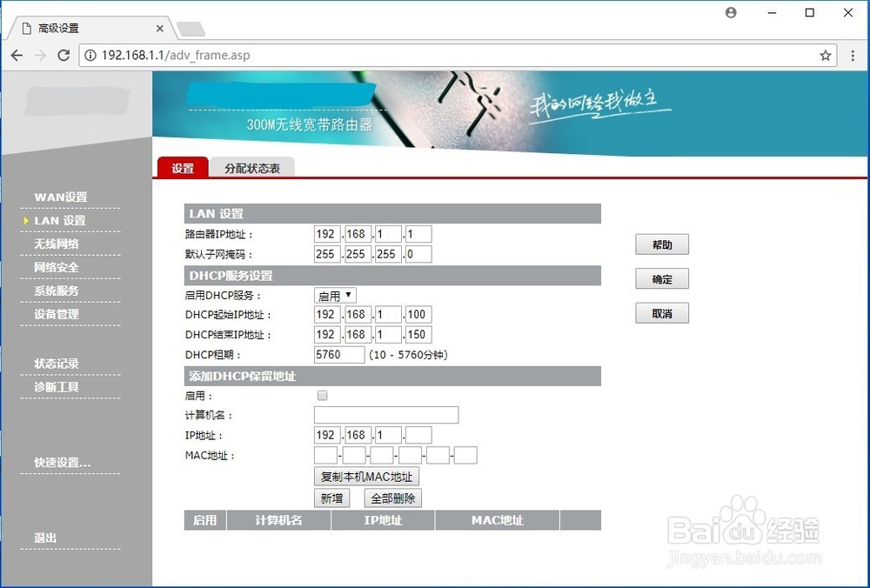Click the 计算机名 input field

point(386,415)
